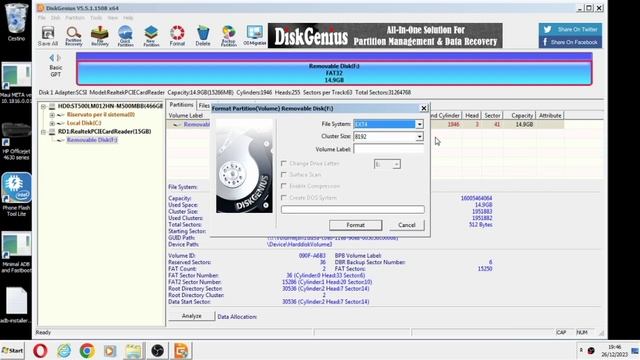Open Google Chrome from the taskbar
The image size is (640, 360).
87,351
